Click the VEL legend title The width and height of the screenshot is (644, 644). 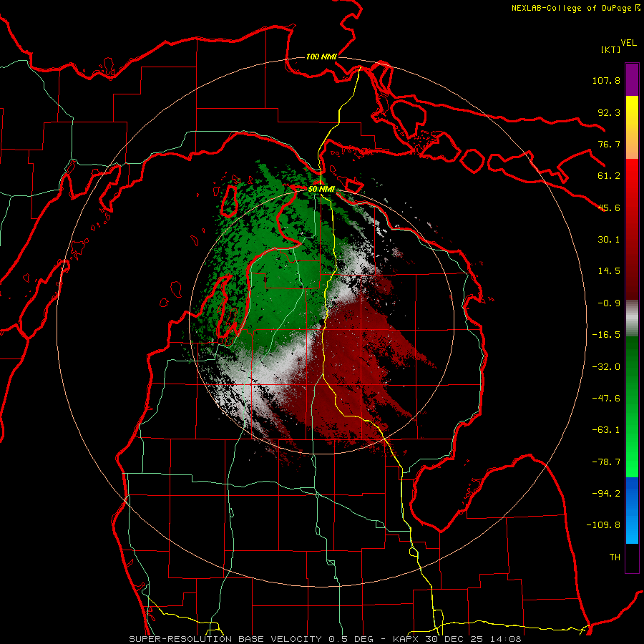tap(628, 43)
